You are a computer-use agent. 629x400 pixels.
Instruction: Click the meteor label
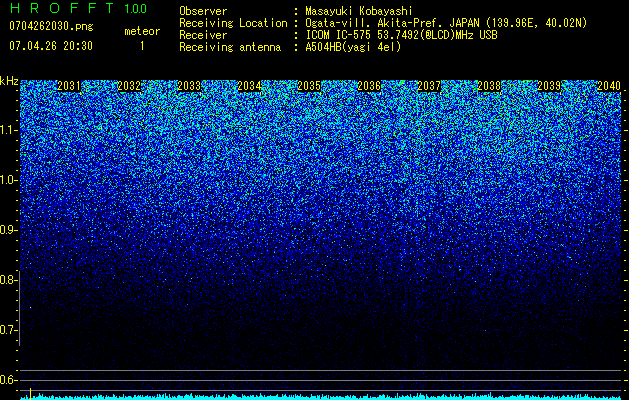tap(142, 31)
